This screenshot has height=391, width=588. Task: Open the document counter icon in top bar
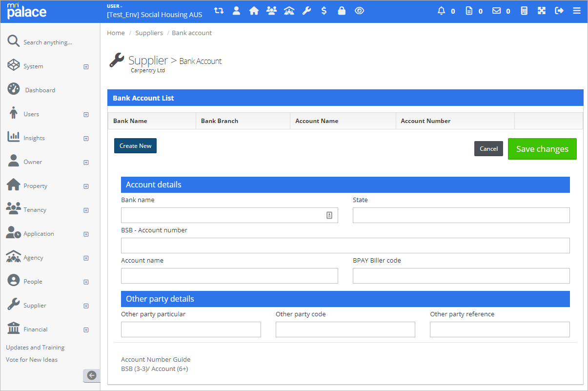pos(469,11)
